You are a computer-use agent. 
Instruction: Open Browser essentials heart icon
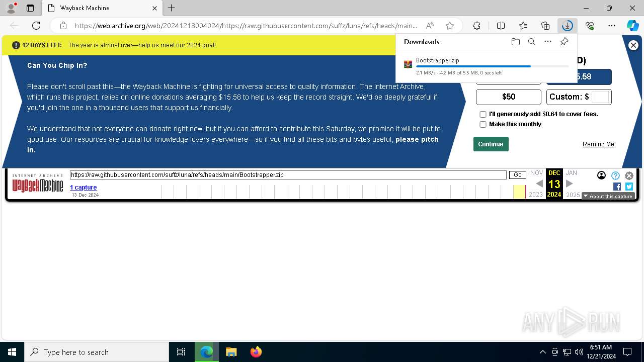[x=590, y=26]
